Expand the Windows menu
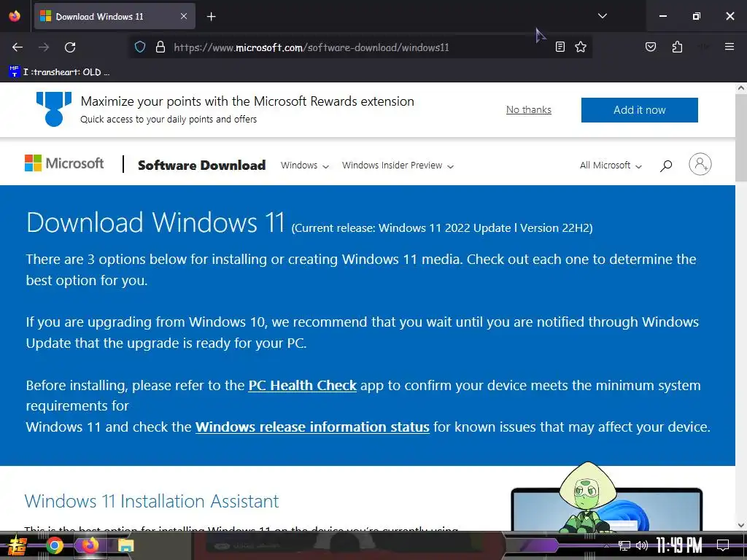 (x=304, y=166)
